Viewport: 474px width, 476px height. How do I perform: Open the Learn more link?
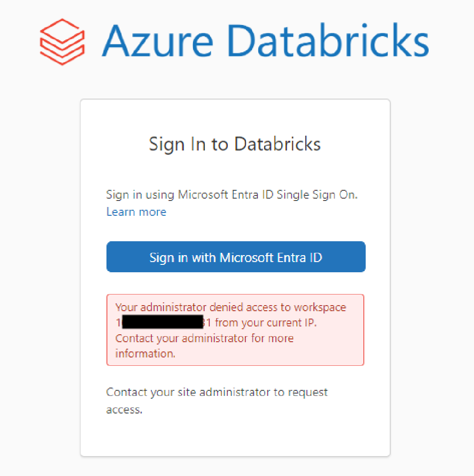point(136,212)
